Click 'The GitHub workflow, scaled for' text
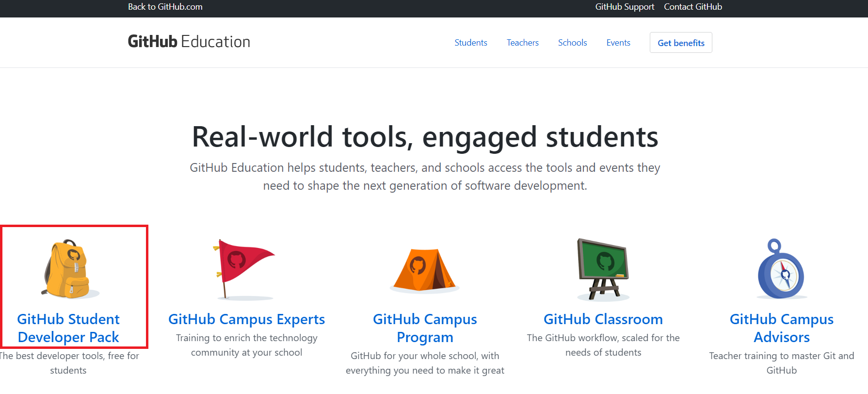This screenshot has width=868, height=394. coord(603,345)
